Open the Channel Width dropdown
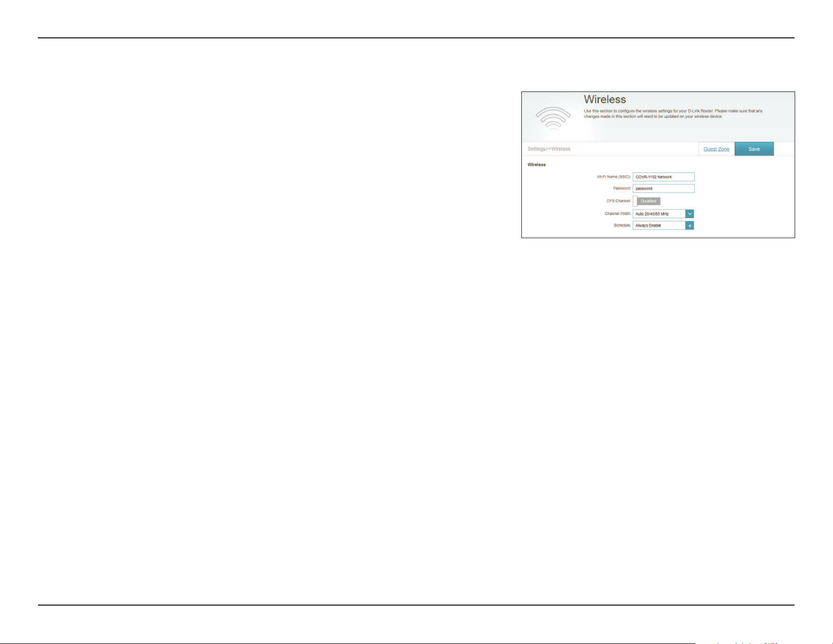Viewport: 833px width, 644px height. (x=663, y=214)
